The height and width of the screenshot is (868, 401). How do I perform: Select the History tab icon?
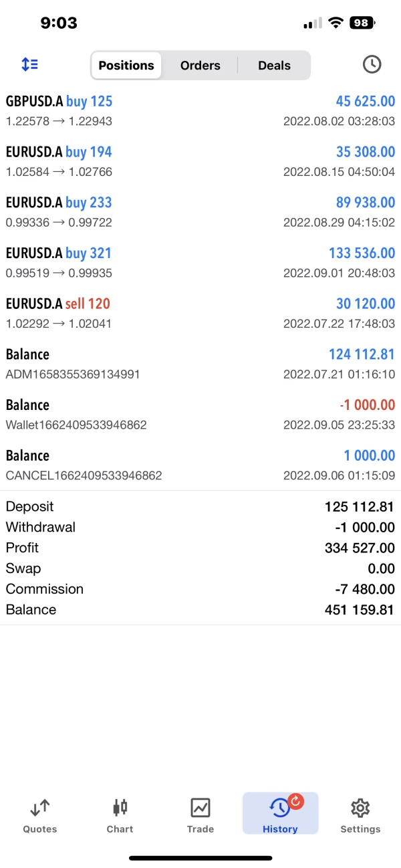pos(279,809)
